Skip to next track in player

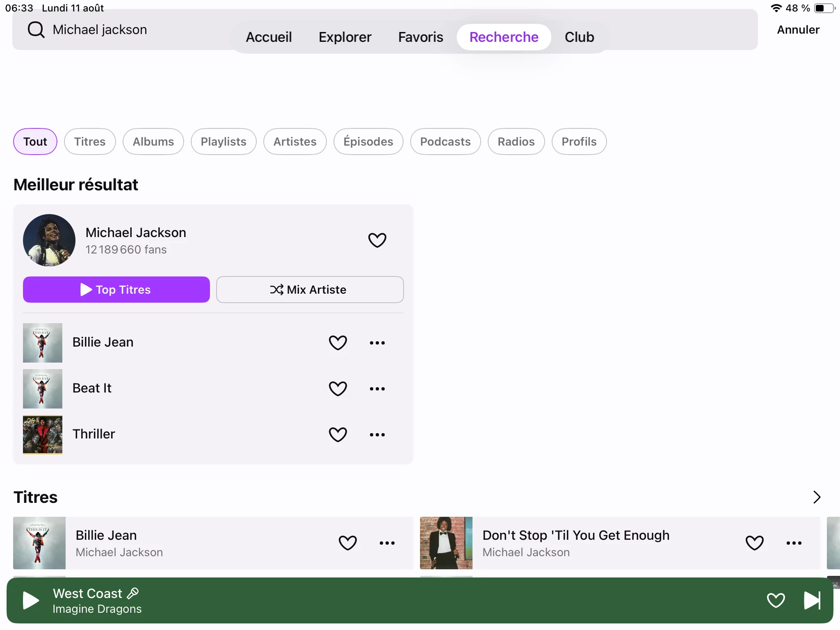[812, 600]
